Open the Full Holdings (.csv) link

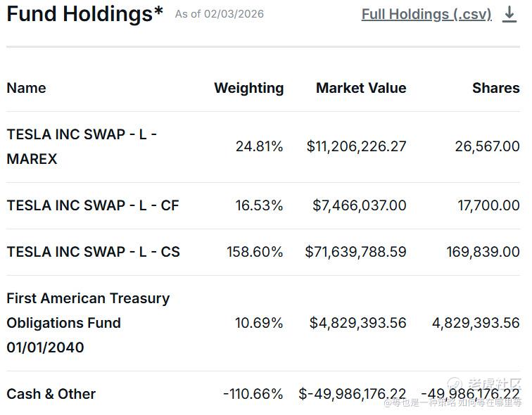click(426, 14)
